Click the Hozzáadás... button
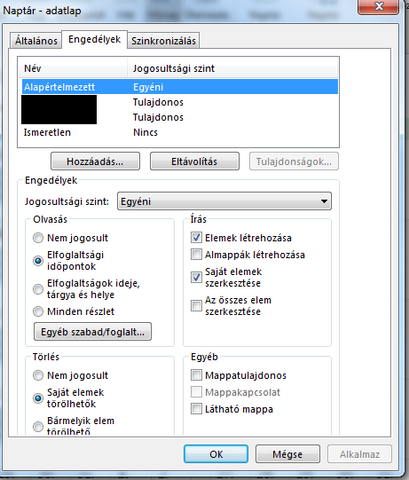Screen dimensions: 409x480 point(95,162)
